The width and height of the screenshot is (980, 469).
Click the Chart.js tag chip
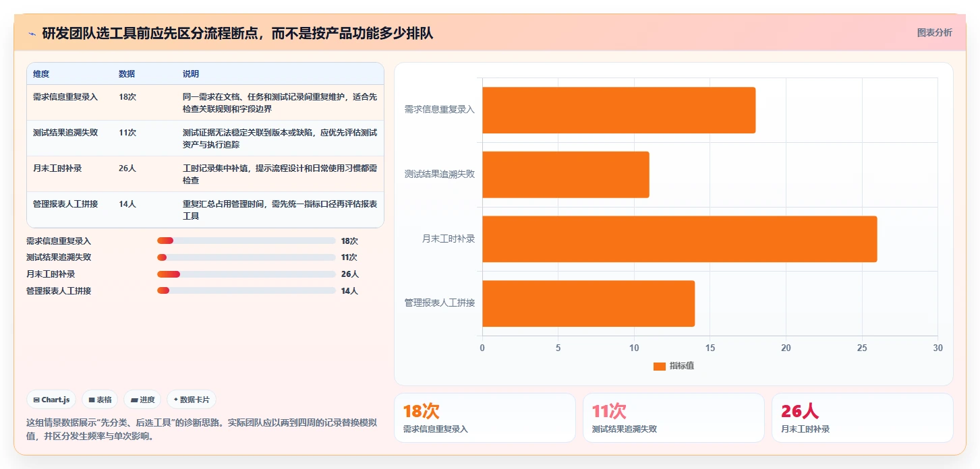[x=51, y=400]
